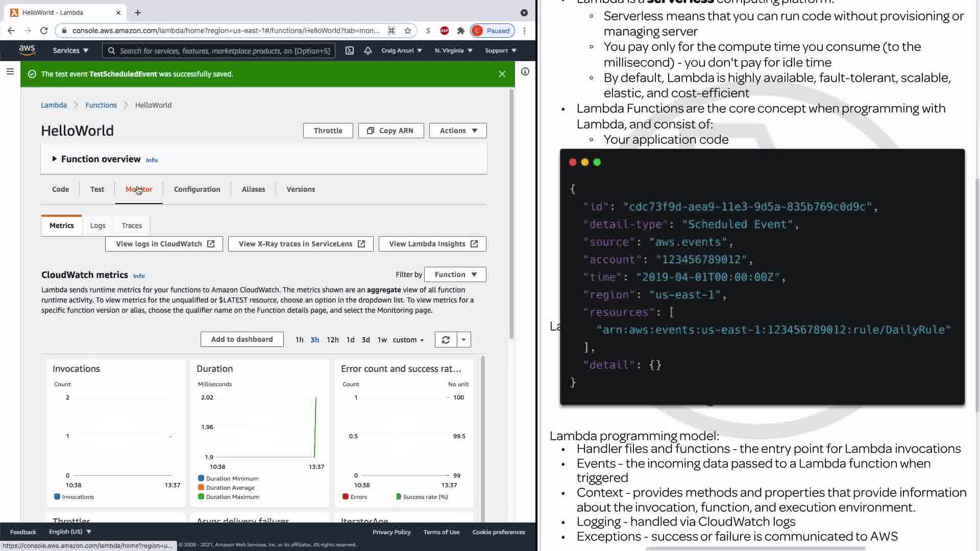Open the Actions dropdown

(x=458, y=131)
